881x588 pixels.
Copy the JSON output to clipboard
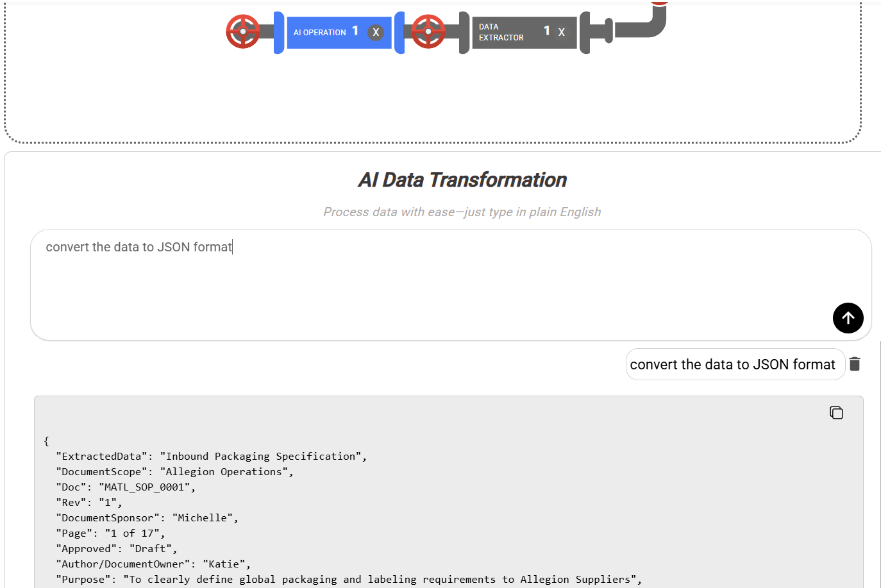click(836, 412)
